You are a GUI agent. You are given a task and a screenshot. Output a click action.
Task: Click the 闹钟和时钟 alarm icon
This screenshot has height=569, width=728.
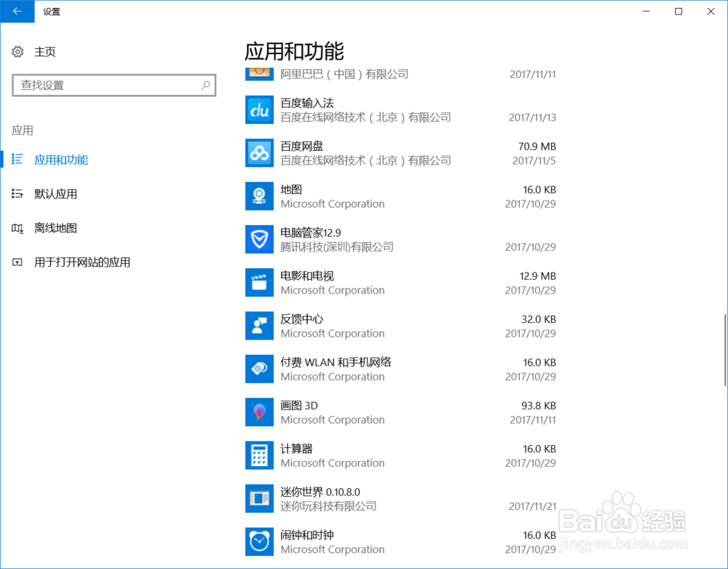tap(259, 541)
